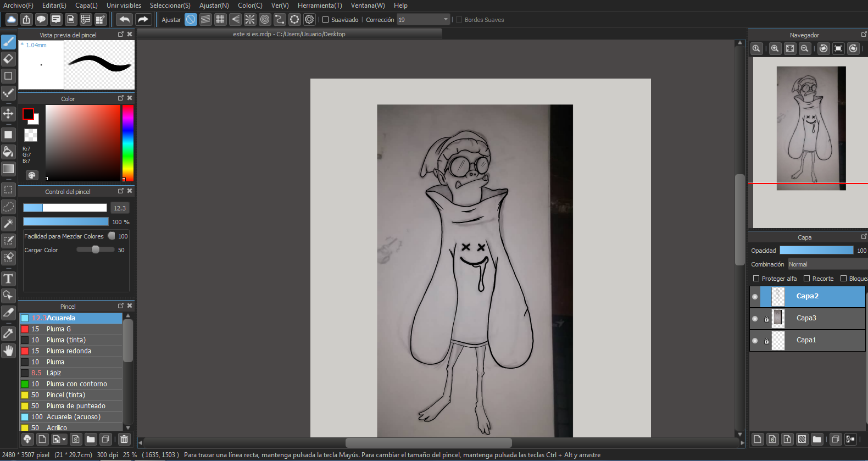
Task: Open the Archivo(F) menu
Action: point(18,5)
